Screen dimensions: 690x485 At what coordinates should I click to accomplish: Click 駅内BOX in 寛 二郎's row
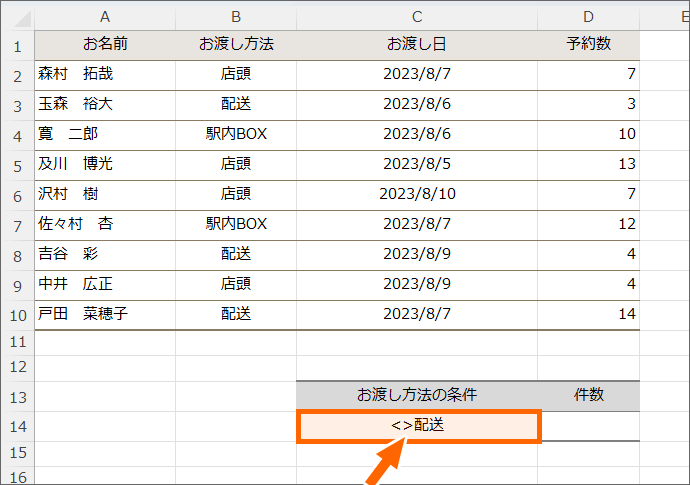(x=236, y=135)
